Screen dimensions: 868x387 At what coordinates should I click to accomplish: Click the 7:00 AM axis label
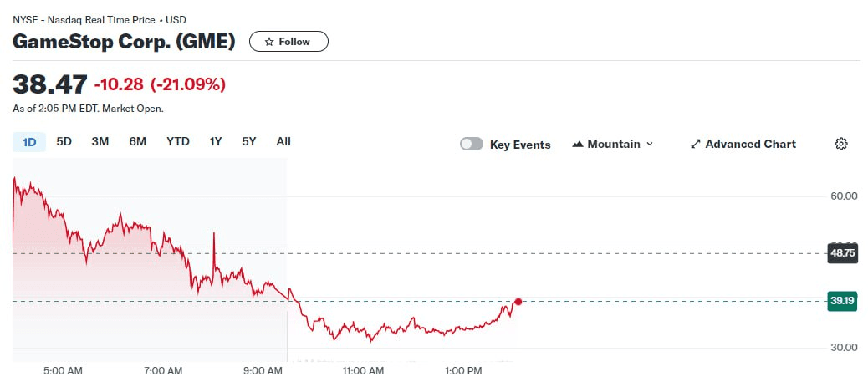pyautogui.click(x=163, y=370)
